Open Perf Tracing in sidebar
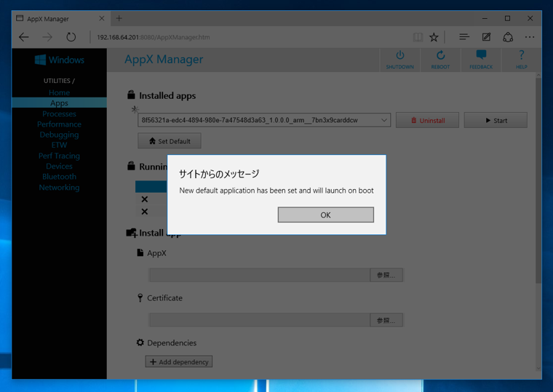The image size is (553, 392). pyautogui.click(x=59, y=156)
